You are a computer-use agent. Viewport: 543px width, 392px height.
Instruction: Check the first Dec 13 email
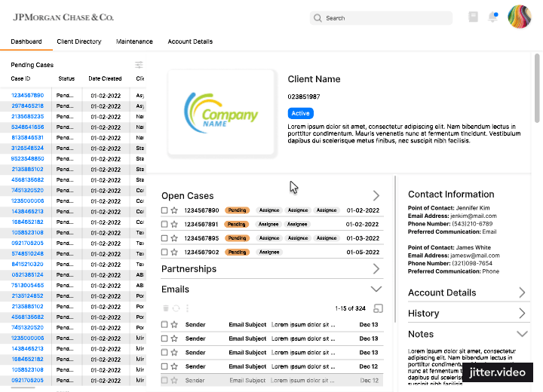tap(164, 324)
